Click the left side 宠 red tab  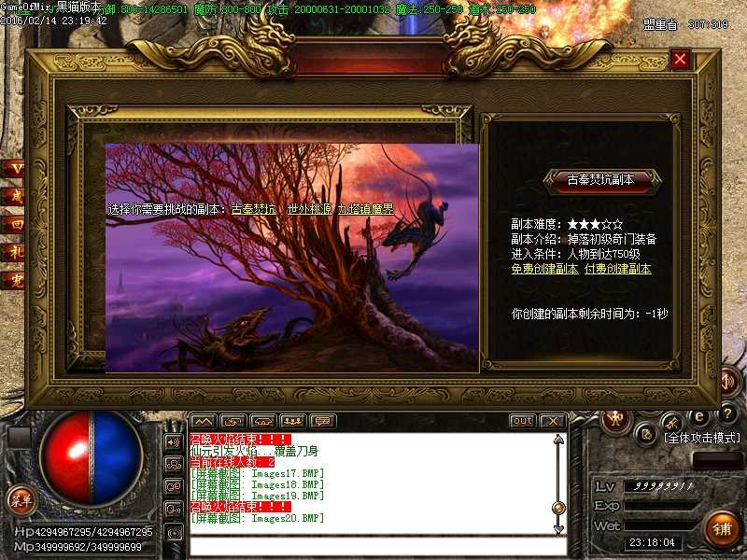[x=13, y=281]
